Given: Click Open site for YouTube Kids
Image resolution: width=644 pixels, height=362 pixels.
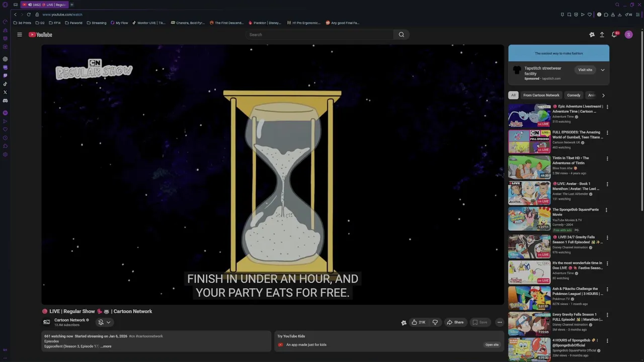Looking at the screenshot, I should pos(492,345).
